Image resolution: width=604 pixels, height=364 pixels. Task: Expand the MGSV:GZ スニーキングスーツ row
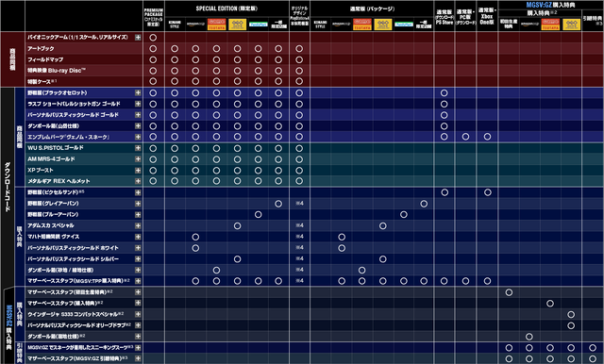(138, 347)
